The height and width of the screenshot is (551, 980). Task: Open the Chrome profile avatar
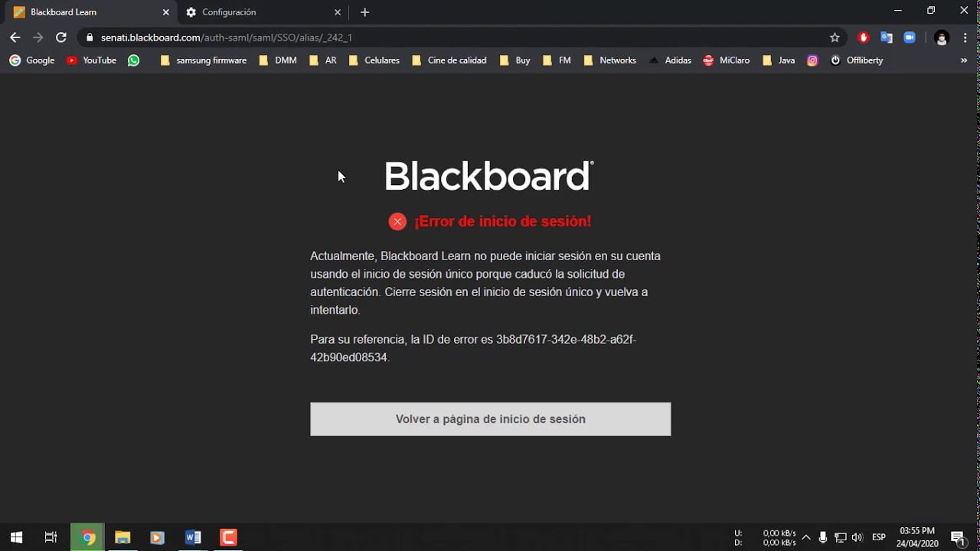click(x=942, y=37)
